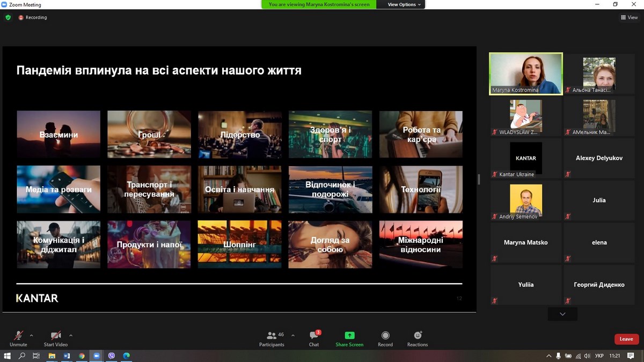644x362 pixels.
Task: Expand the audio options arrow next to Unmute
Action: pos(31,336)
